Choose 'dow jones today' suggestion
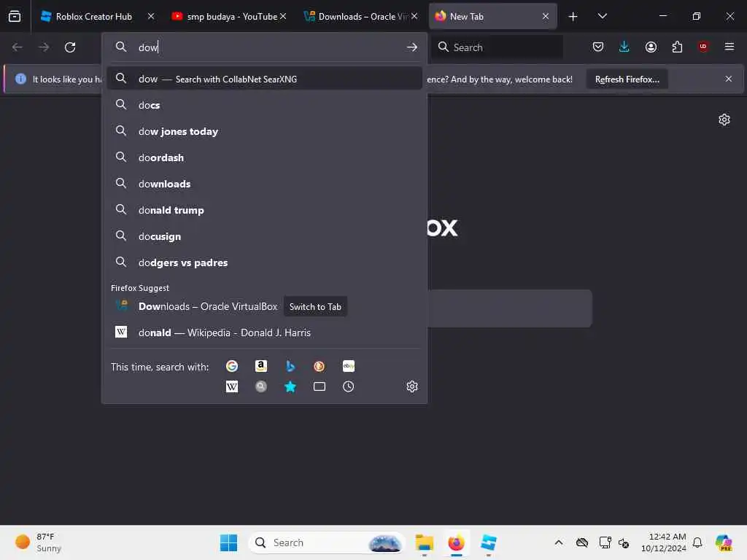Image resolution: width=747 pixels, height=560 pixels. coord(264,131)
